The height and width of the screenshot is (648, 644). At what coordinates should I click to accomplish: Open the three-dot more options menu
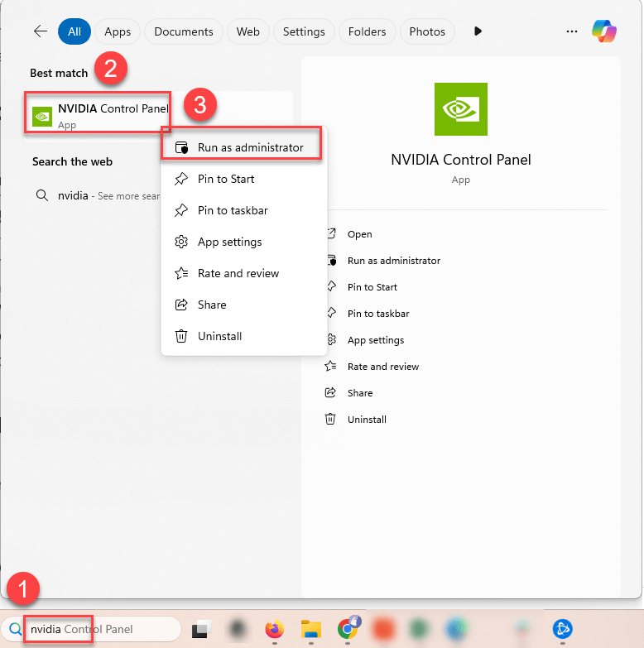[571, 31]
